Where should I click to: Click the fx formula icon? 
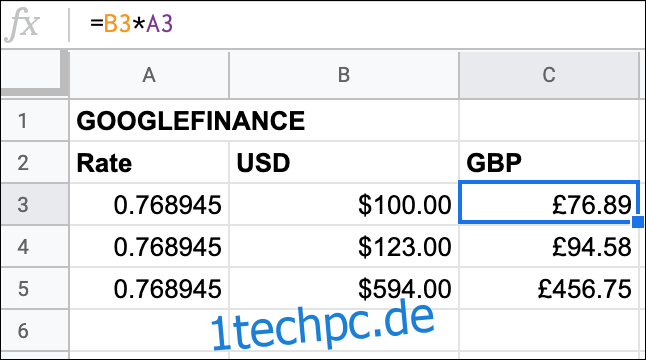click(x=21, y=25)
